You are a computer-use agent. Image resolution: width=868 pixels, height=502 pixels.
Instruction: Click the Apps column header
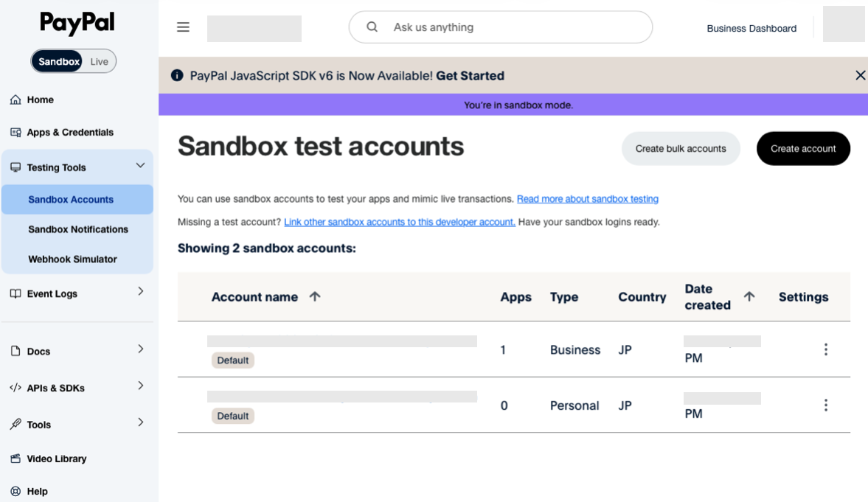tap(516, 297)
